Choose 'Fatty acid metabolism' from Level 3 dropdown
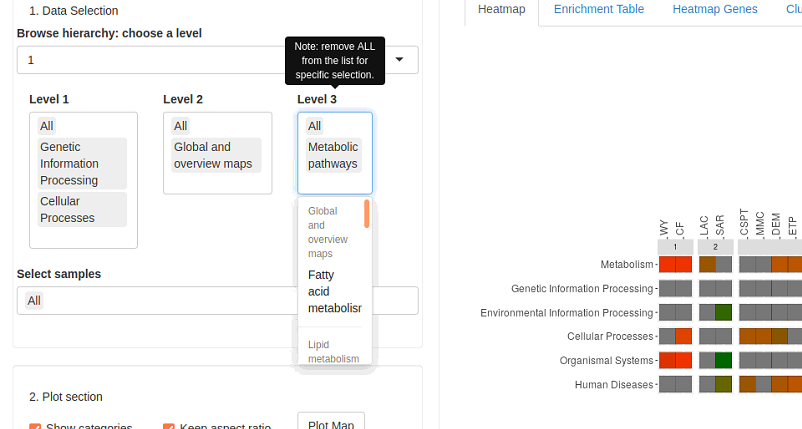 pyautogui.click(x=335, y=291)
